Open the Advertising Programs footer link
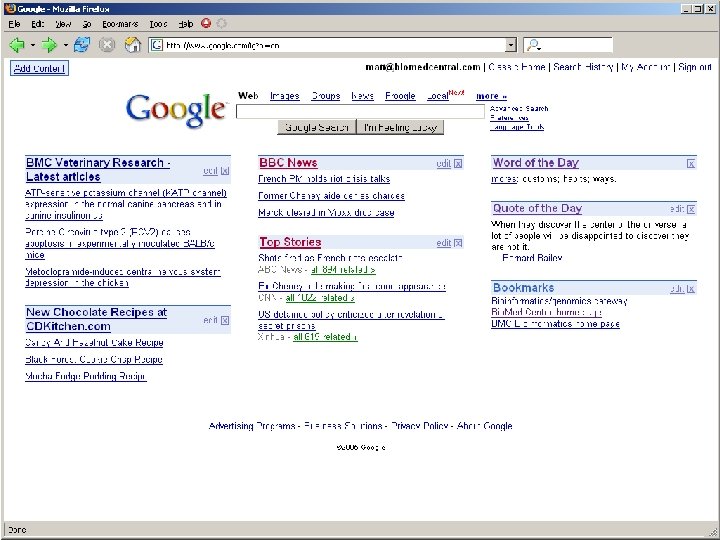This screenshot has height=540, width=720. pos(252,426)
